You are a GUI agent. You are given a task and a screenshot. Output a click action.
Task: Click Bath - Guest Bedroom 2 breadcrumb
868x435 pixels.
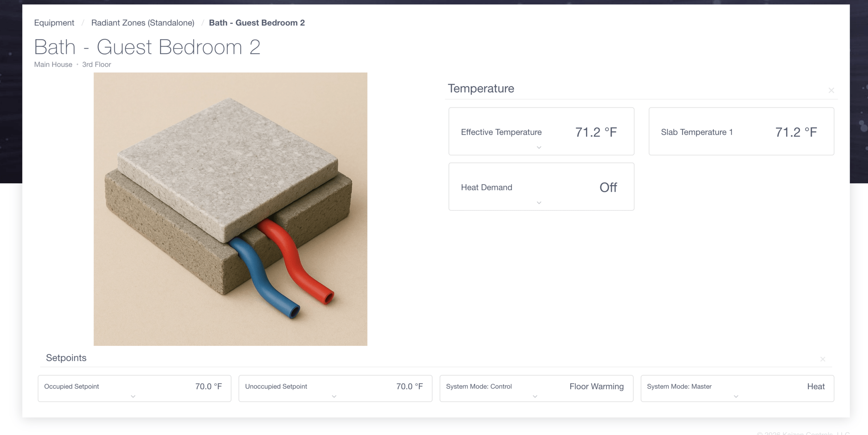(257, 23)
